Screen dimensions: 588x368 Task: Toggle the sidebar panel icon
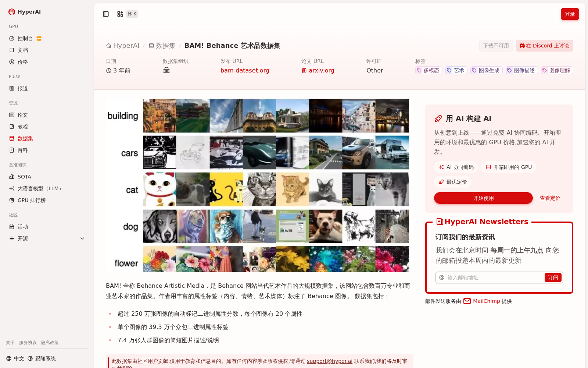click(106, 14)
